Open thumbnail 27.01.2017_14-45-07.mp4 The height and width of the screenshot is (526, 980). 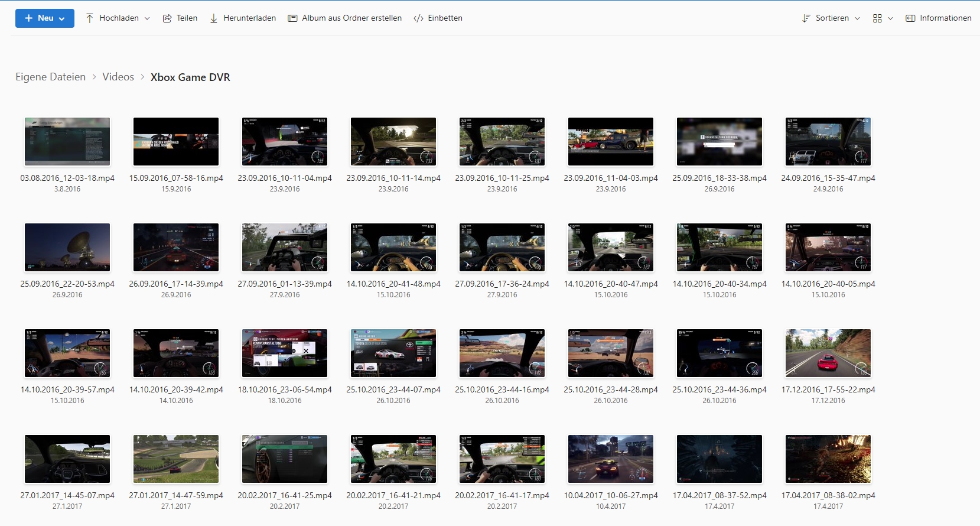click(67, 459)
